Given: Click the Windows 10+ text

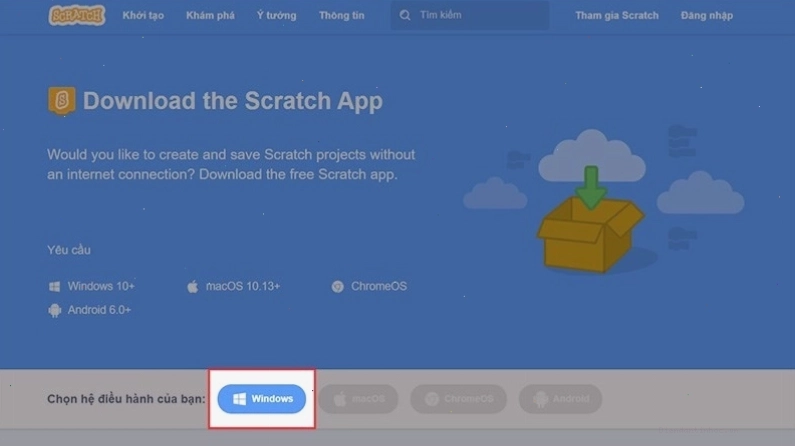Looking at the screenshot, I should [x=101, y=286].
